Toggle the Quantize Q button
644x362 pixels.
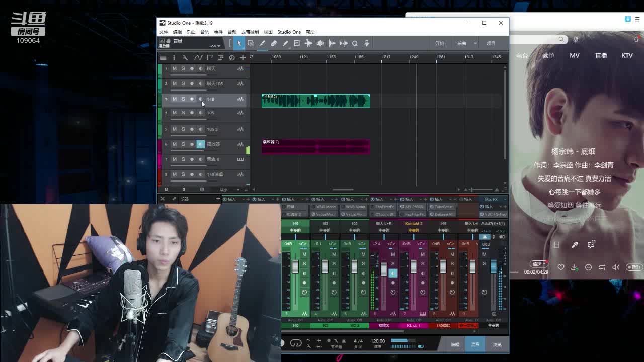[x=355, y=43]
